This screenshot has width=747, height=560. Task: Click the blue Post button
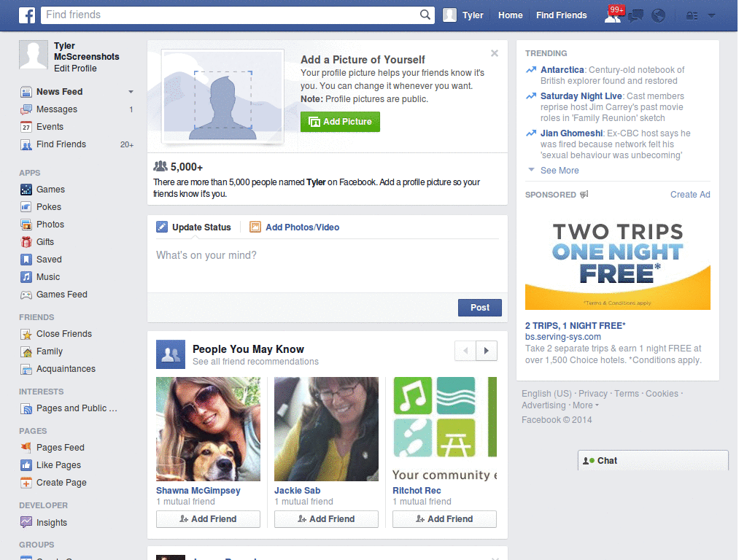click(x=480, y=308)
